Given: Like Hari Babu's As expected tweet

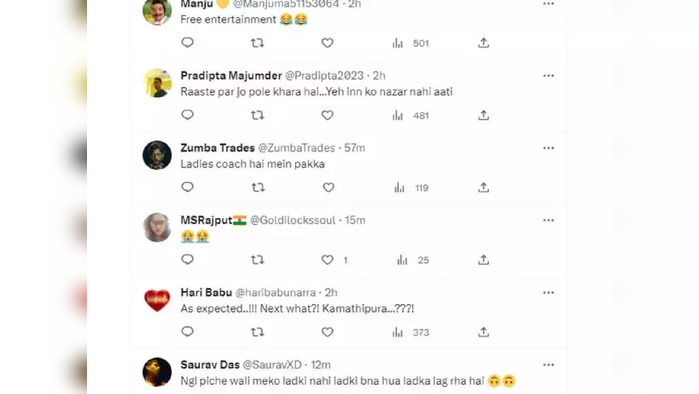Looking at the screenshot, I should pyautogui.click(x=327, y=332).
